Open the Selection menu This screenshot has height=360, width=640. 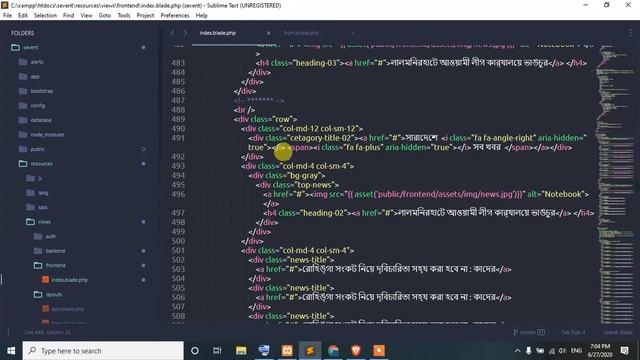pyautogui.click(x=45, y=16)
